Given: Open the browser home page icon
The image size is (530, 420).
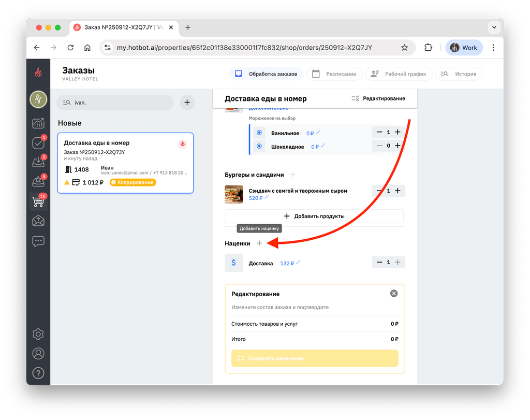Looking at the screenshot, I should click(87, 48).
